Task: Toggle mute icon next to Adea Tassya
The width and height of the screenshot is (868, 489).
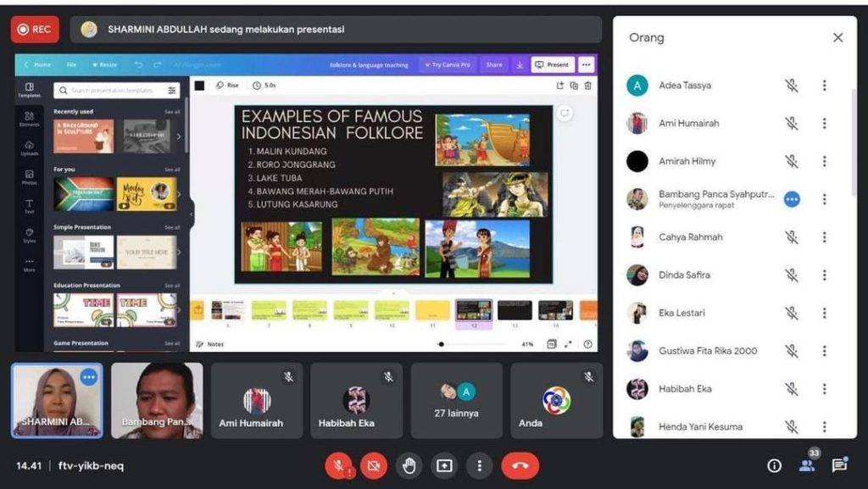Action: tap(792, 86)
